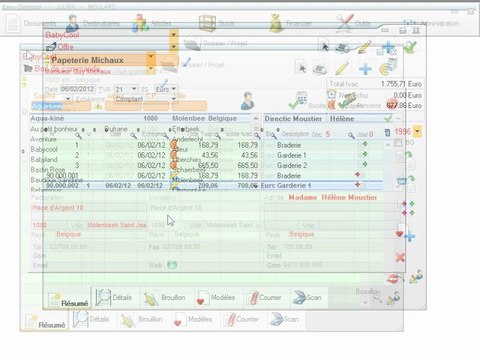Switch to Modèles tab in Offre window
This screenshot has height=360, width=480.
coord(216,297)
